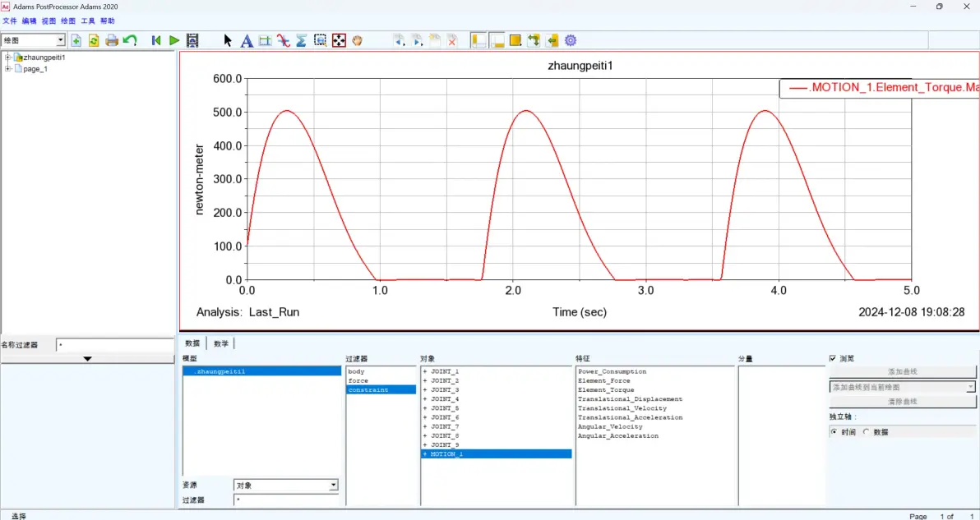This screenshot has height=520, width=980.
Task: Activate the hand pan tool
Action: point(357,40)
